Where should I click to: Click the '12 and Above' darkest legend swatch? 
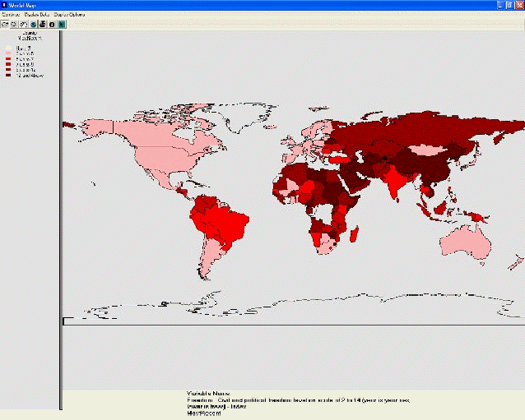pos(8,75)
